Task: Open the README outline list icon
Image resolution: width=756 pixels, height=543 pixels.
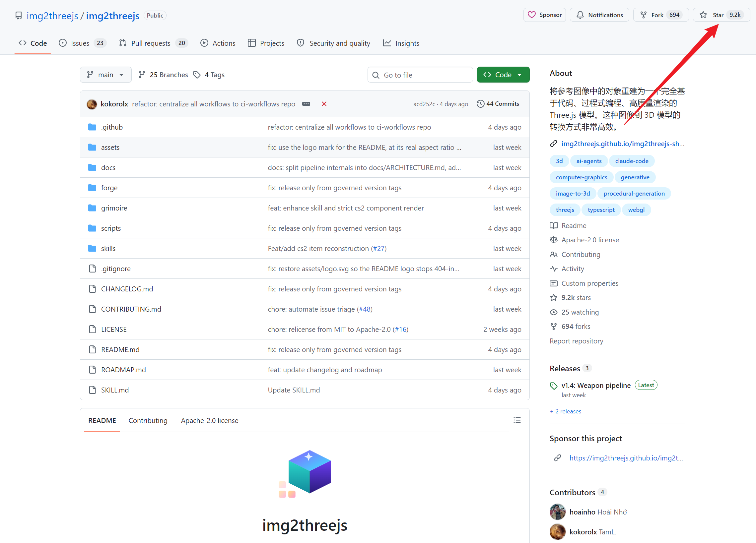Action: 517,420
